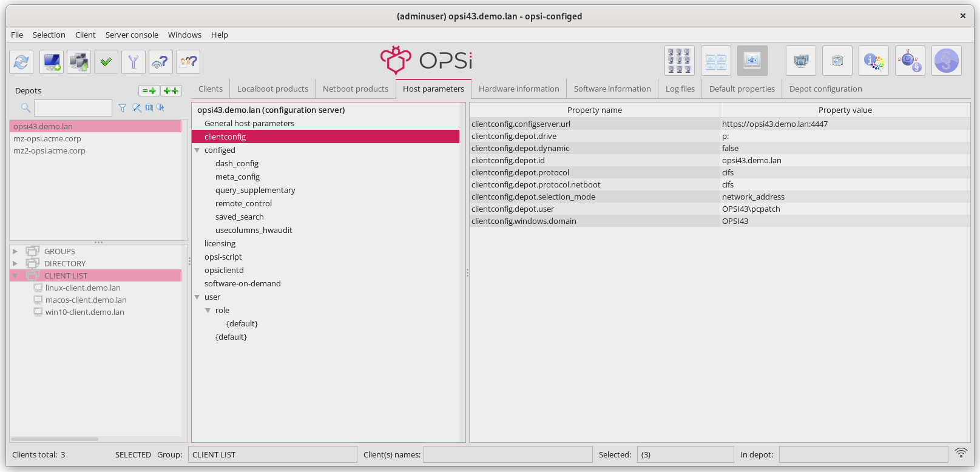Click the Client(s) names field

click(x=508, y=454)
